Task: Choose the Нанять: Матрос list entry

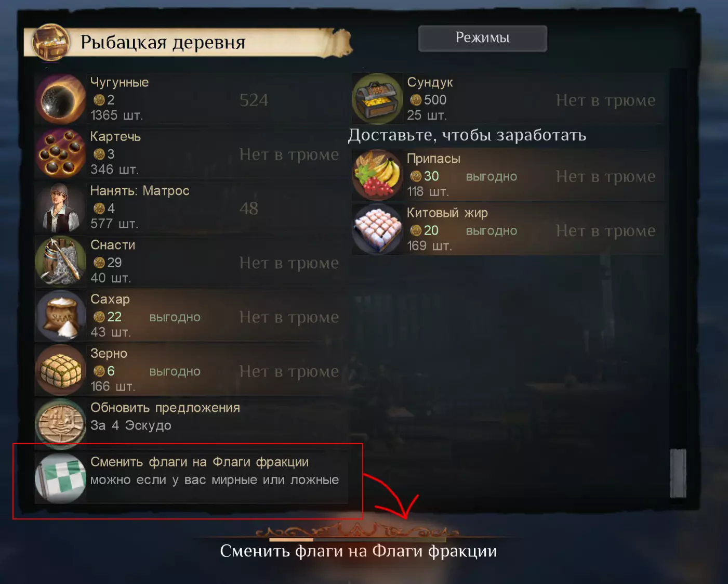Action: point(191,207)
